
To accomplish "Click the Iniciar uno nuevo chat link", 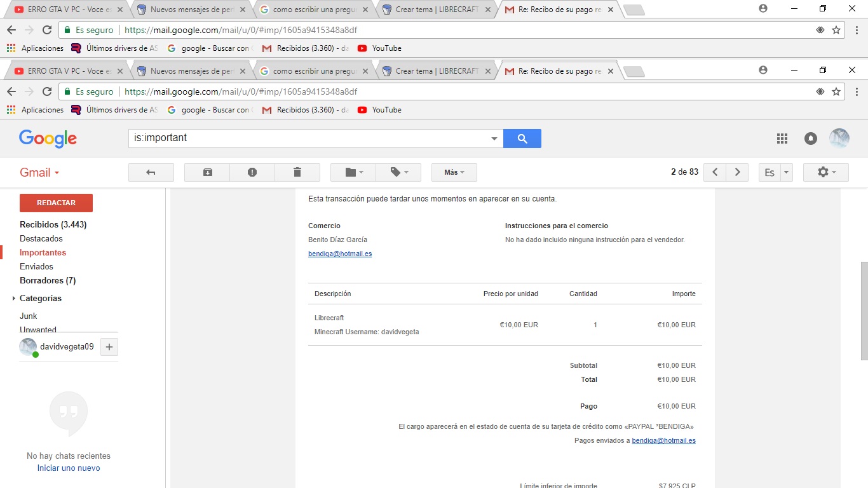I will pyautogui.click(x=69, y=468).
